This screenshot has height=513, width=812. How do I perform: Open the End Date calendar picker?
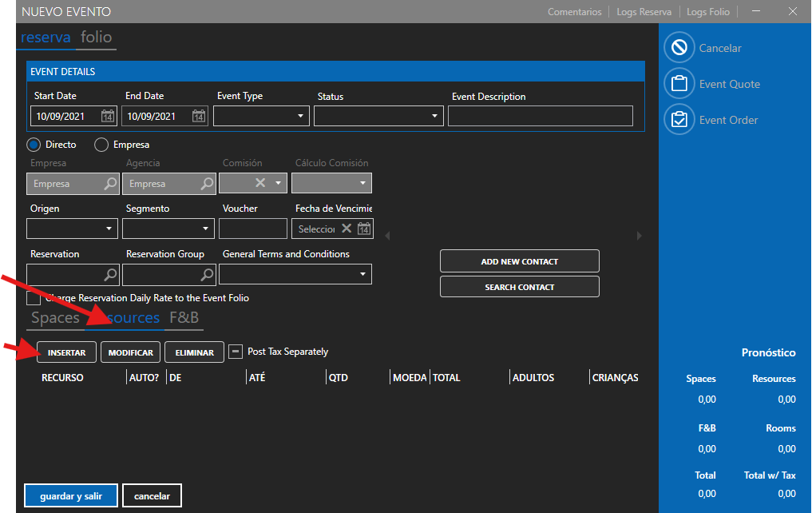(199, 117)
